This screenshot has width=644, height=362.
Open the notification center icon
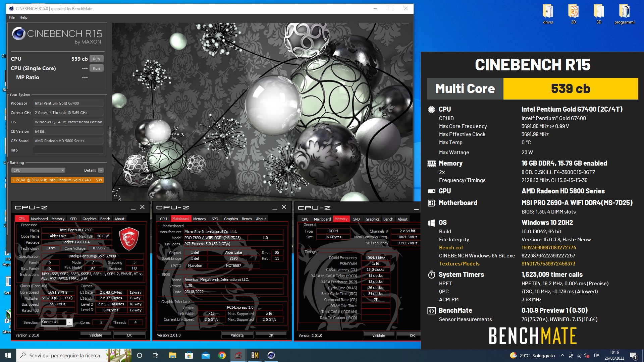(633, 356)
